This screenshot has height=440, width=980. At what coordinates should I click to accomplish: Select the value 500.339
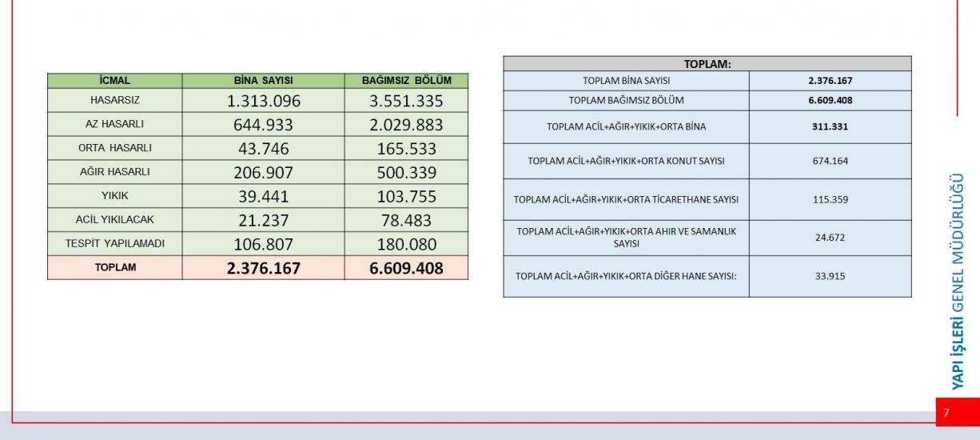tap(407, 173)
